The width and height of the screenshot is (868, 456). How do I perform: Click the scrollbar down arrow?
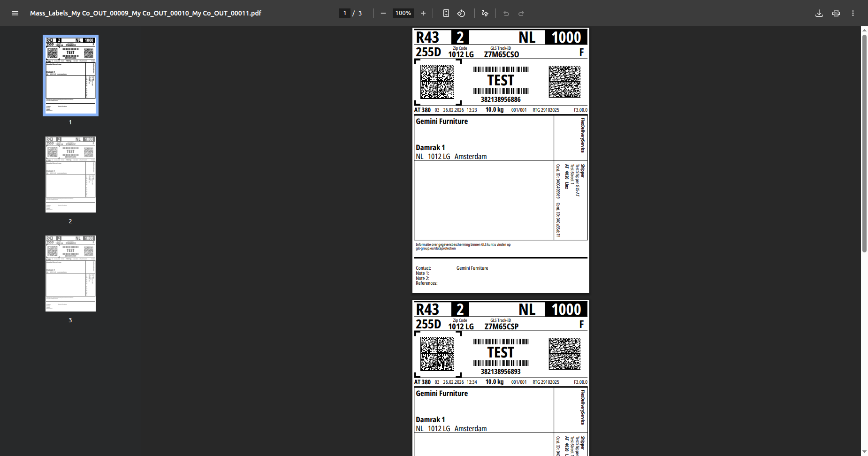click(x=864, y=452)
